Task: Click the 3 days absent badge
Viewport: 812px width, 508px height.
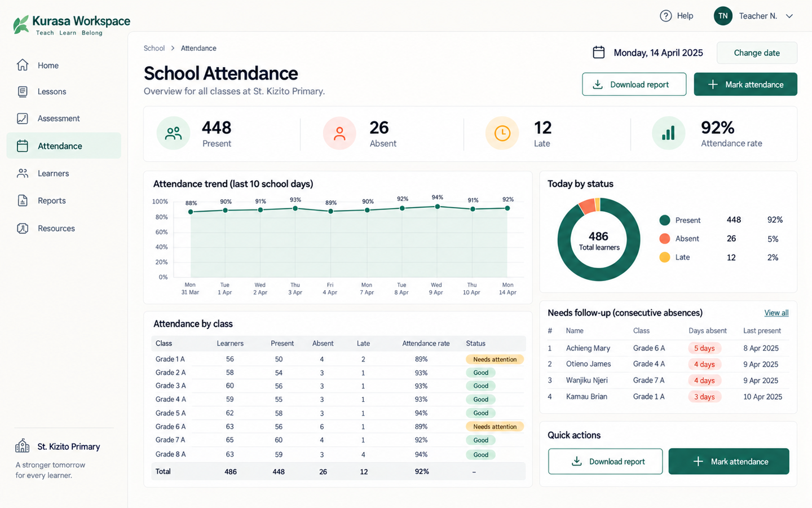Action: (x=704, y=397)
